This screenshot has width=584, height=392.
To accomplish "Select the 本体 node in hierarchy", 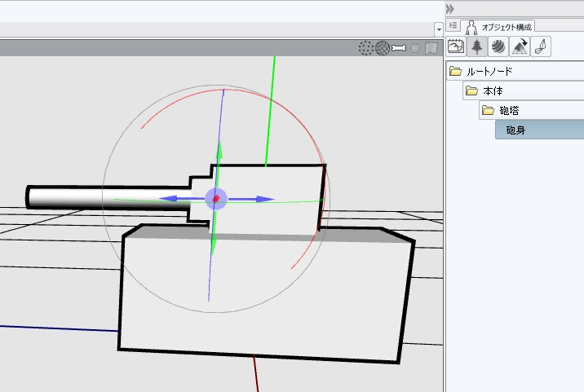I will 493,90.
